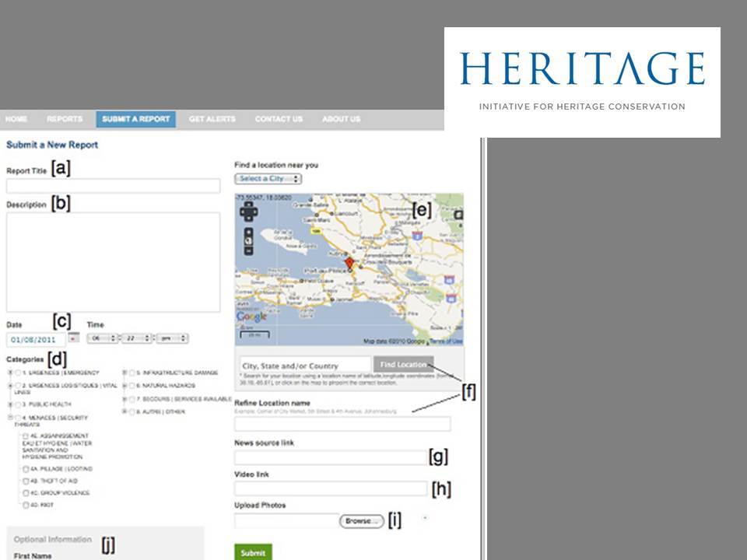Check the 8. Autre | Other category

point(132,412)
